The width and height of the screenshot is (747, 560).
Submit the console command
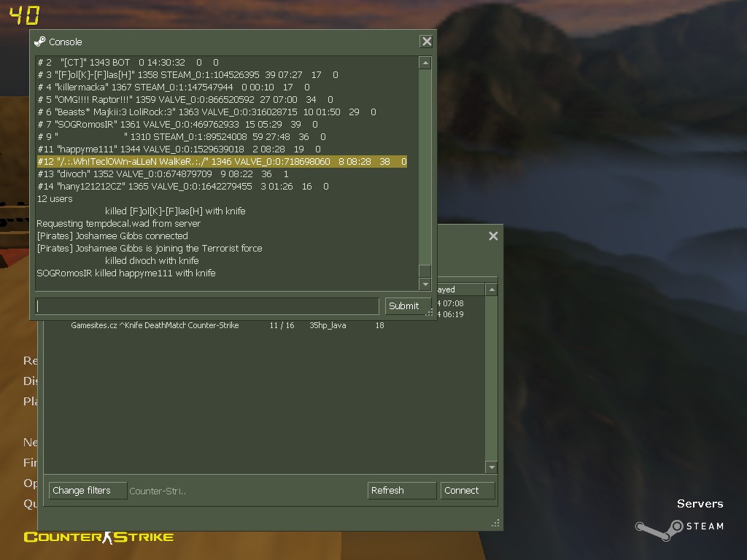(406, 306)
